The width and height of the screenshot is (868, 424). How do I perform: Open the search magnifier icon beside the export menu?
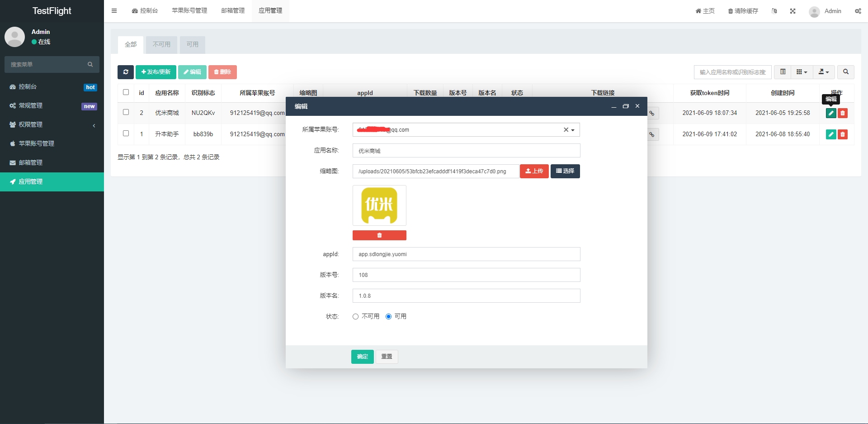[845, 72]
